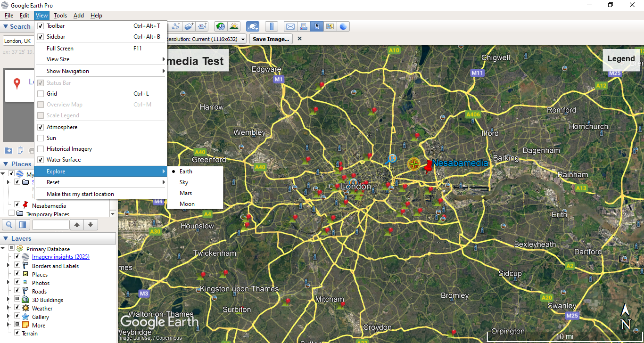Click the View in Google Maps icon
Viewport: 644px width, 343px height.
point(330,27)
